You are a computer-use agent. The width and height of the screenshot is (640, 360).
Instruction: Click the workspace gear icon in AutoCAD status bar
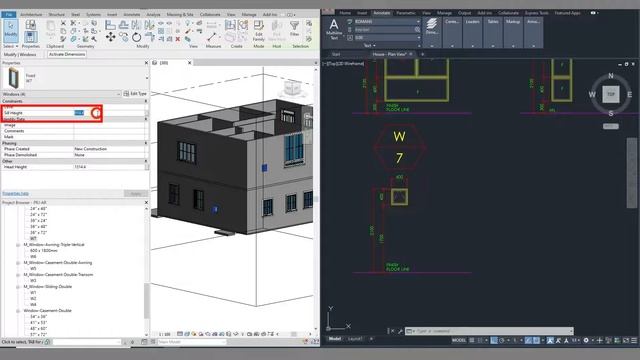586,340
